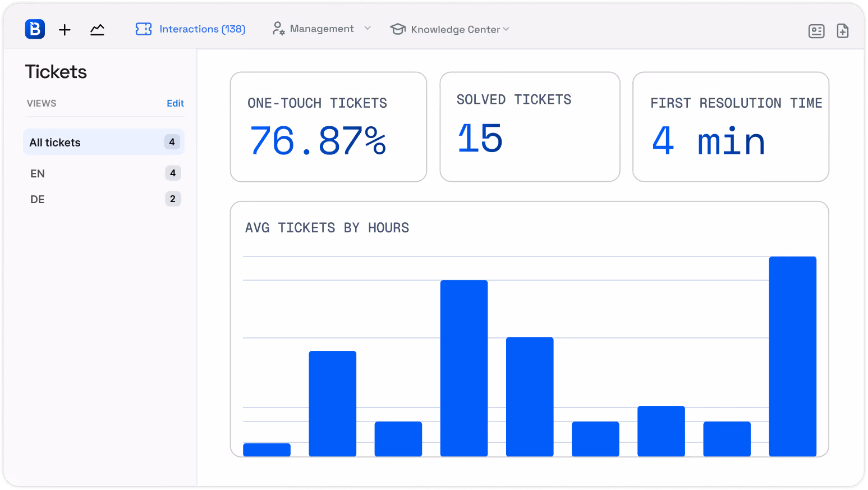The width and height of the screenshot is (868, 490).
Task: Click the 76.87% value
Action: 318,140
